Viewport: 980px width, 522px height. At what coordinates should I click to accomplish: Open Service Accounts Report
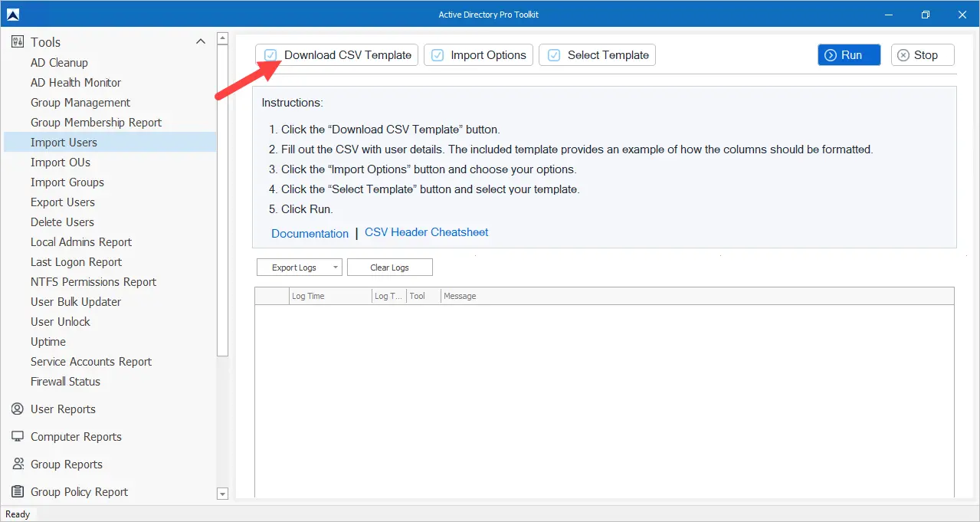click(x=91, y=362)
